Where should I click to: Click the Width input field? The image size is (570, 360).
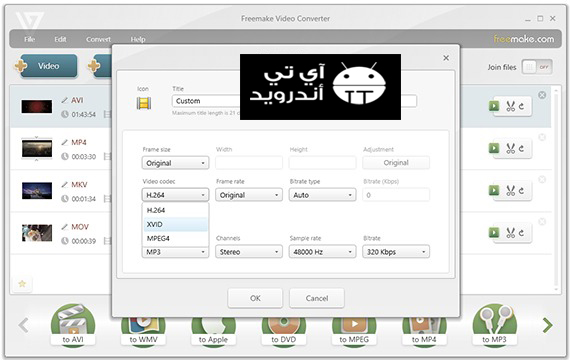click(249, 163)
